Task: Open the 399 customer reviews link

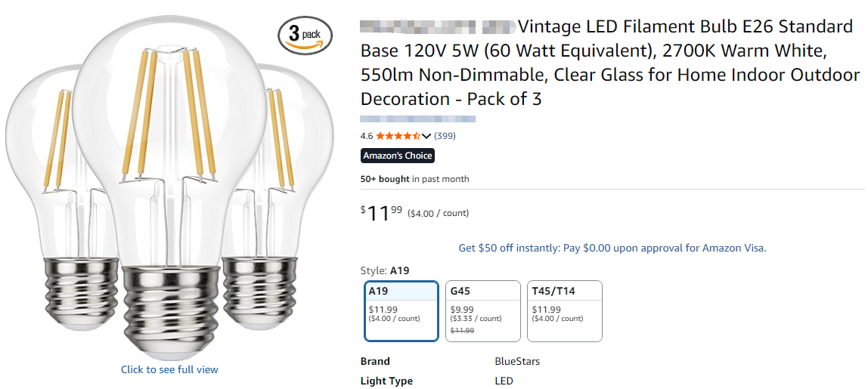Action: tap(445, 136)
